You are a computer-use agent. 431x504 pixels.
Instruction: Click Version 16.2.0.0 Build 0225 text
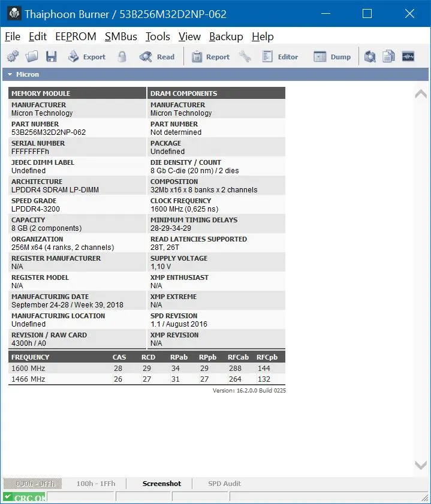(249, 391)
